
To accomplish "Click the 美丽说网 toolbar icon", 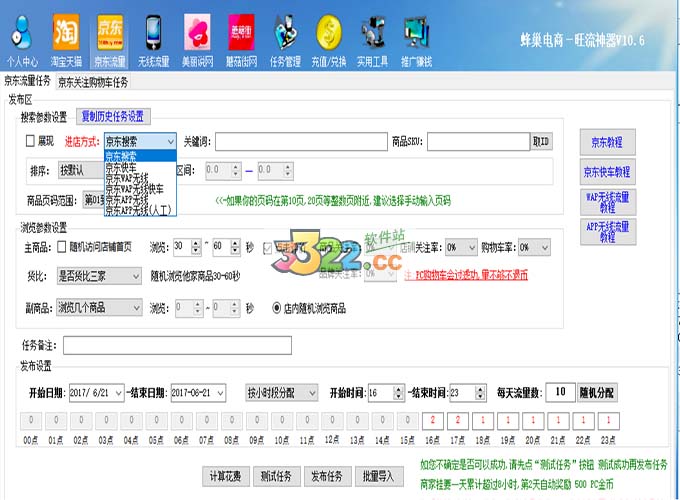I will (197, 41).
